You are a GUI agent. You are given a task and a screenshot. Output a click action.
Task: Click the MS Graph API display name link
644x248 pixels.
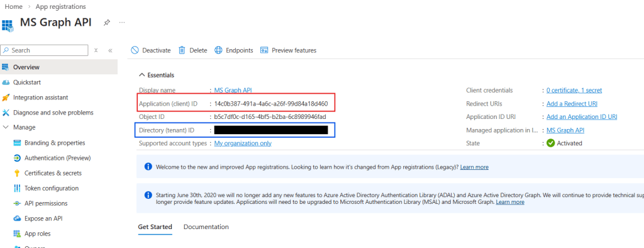[233, 90]
